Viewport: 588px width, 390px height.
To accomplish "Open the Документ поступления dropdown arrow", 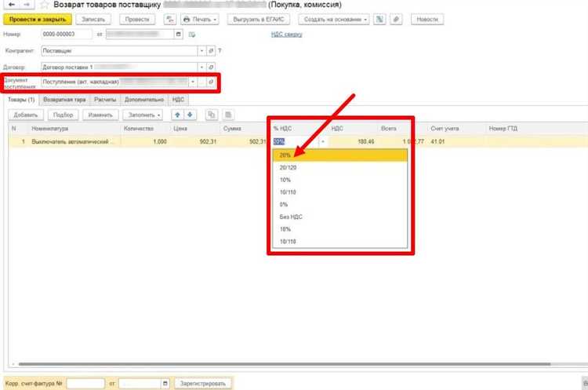I will click(x=193, y=82).
